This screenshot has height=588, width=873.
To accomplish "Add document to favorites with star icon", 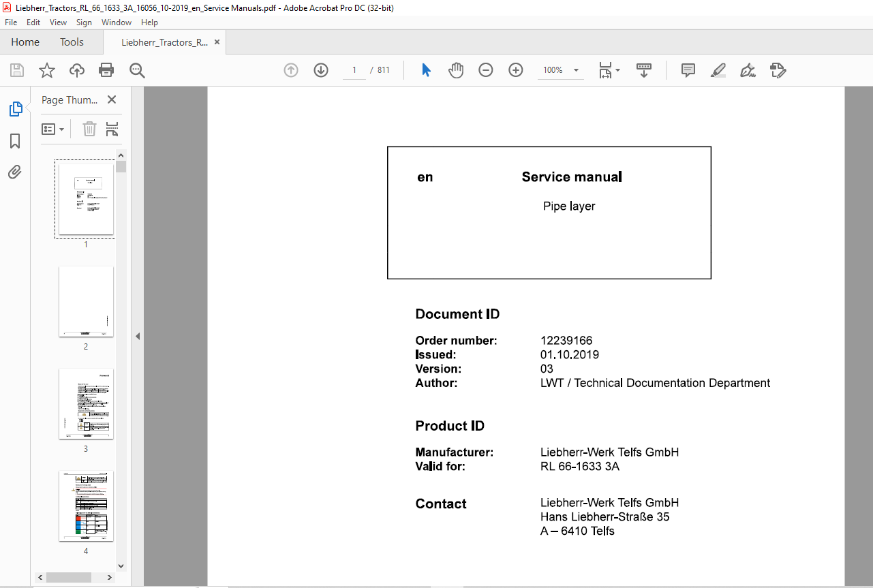I will [x=46, y=70].
